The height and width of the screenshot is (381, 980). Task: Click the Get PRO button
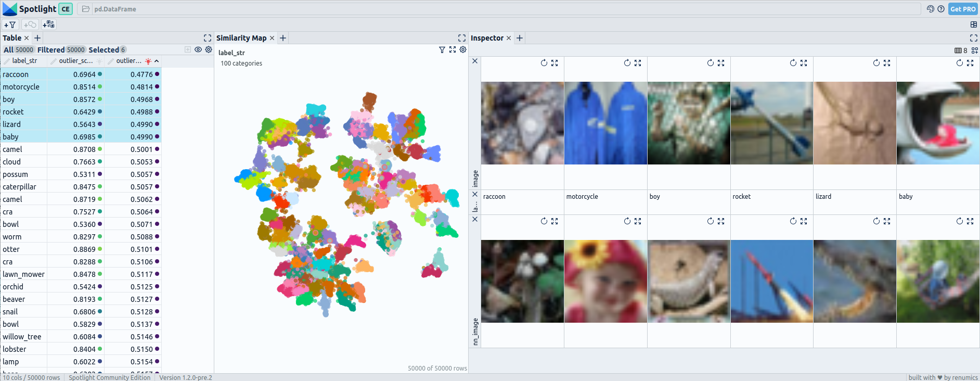pyautogui.click(x=963, y=9)
